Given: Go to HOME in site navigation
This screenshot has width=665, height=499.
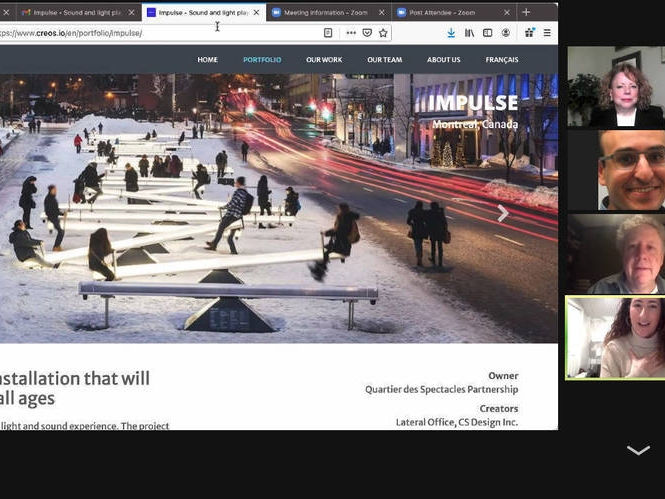Looking at the screenshot, I should 207,60.
